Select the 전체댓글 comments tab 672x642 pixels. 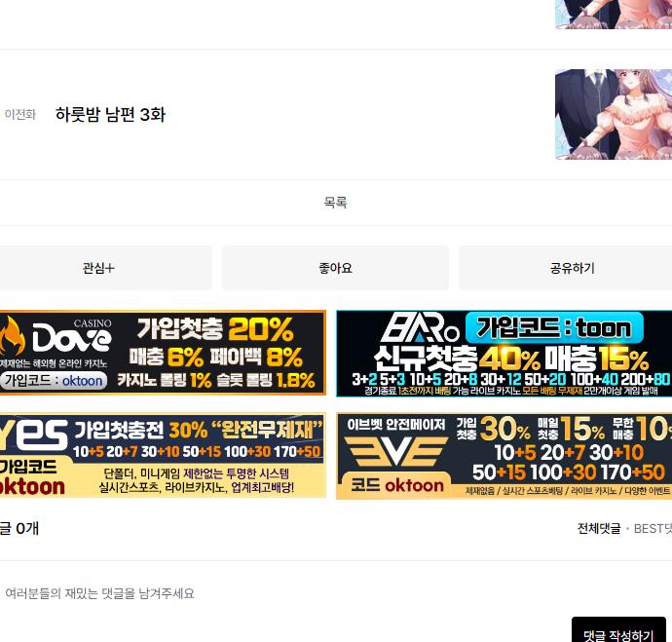tap(599, 528)
